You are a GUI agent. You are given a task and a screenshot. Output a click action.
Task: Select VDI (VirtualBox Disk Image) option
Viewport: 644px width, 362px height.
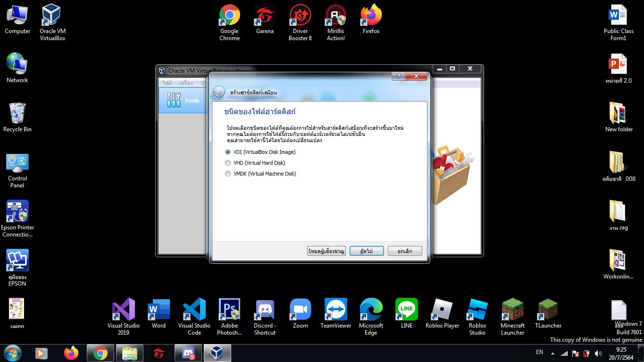point(260,152)
